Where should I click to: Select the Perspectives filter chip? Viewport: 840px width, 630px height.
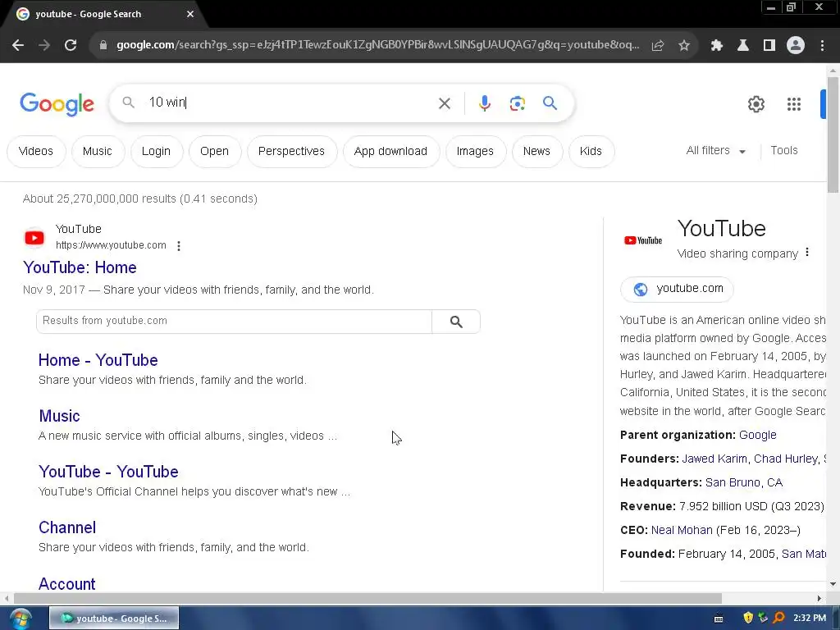pyautogui.click(x=291, y=152)
